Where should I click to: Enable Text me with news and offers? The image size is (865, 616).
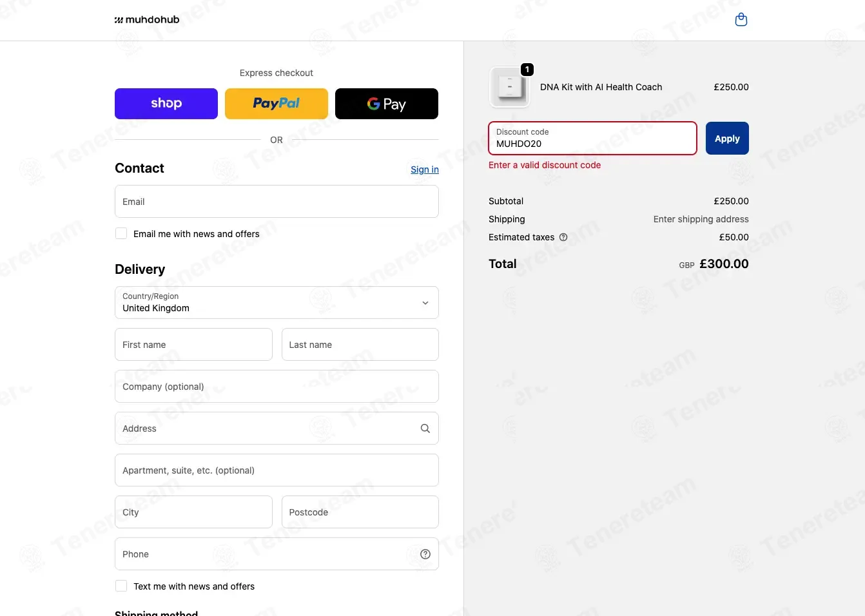[x=121, y=586]
